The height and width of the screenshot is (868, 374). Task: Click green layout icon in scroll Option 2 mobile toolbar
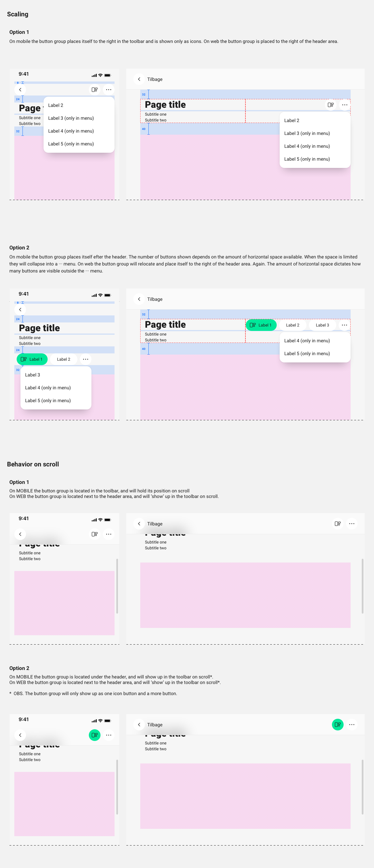click(x=95, y=735)
